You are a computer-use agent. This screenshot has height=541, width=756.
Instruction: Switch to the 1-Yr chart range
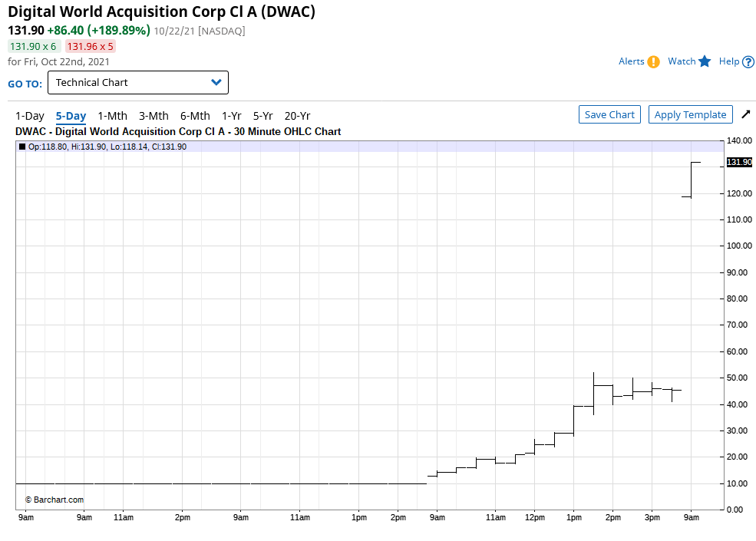point(232,116)
